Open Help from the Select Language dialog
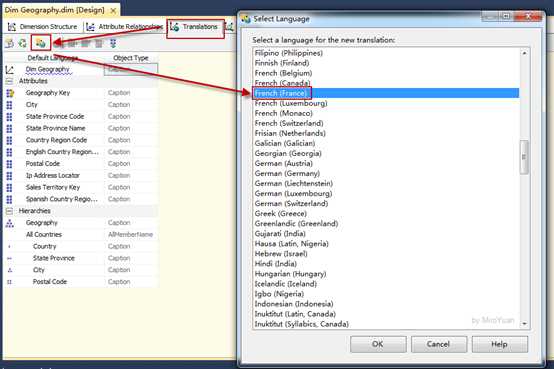 point(500,344)
